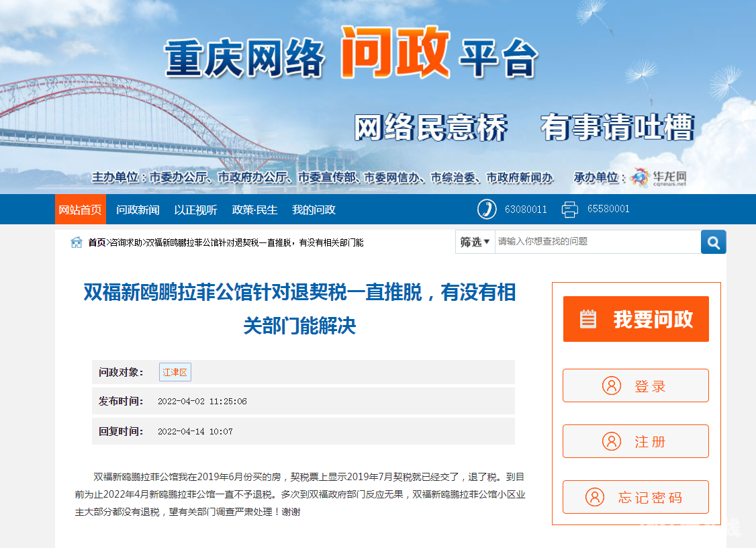Open the 我的问政 menu item
This screenshot has width=756, height=548.
pos(314,210)
